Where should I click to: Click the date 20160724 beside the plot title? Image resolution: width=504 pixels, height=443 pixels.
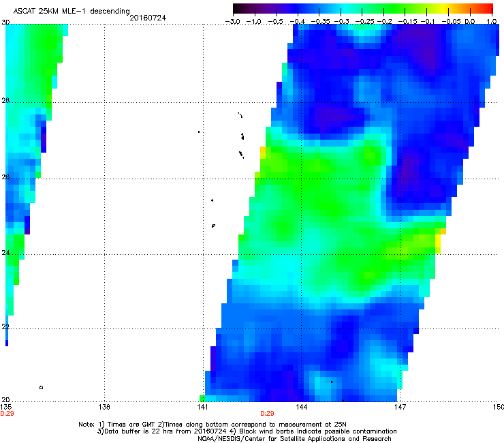pyautogui.click(x=148, y=18)
